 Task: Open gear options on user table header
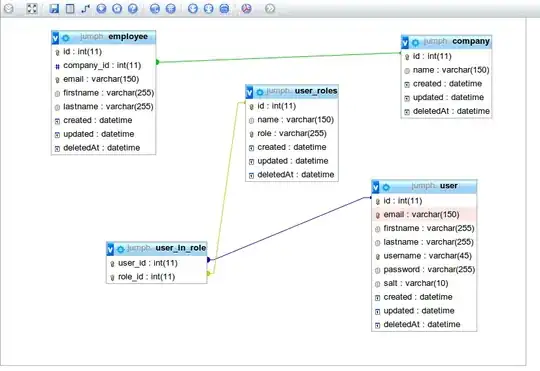point(386,187)
